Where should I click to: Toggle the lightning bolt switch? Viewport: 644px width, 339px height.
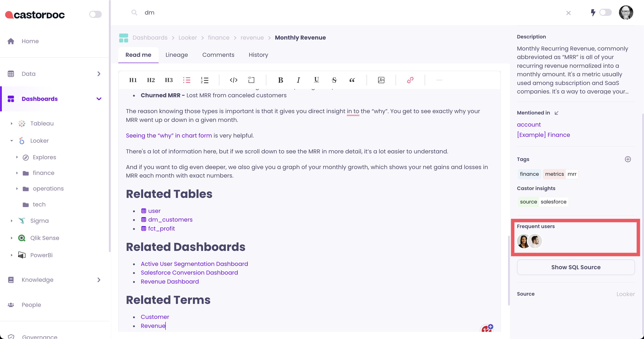click(x=605, y=13)
